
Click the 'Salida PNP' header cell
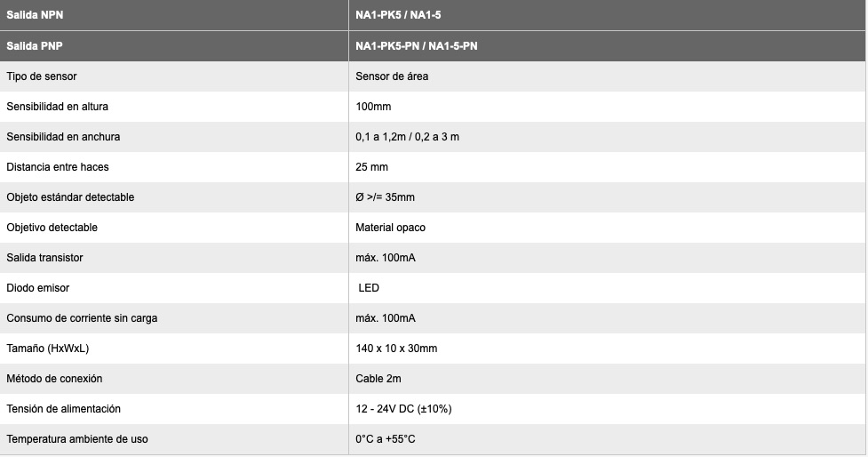click(174, 46)
